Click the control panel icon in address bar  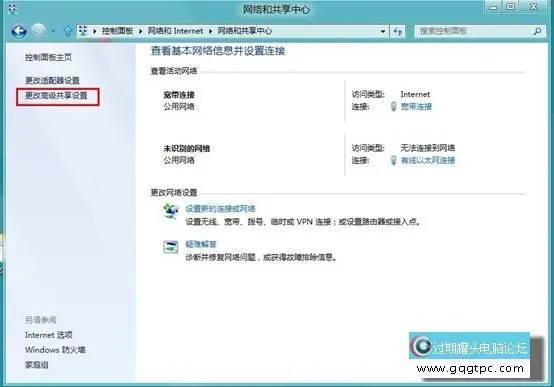point(83,31)
